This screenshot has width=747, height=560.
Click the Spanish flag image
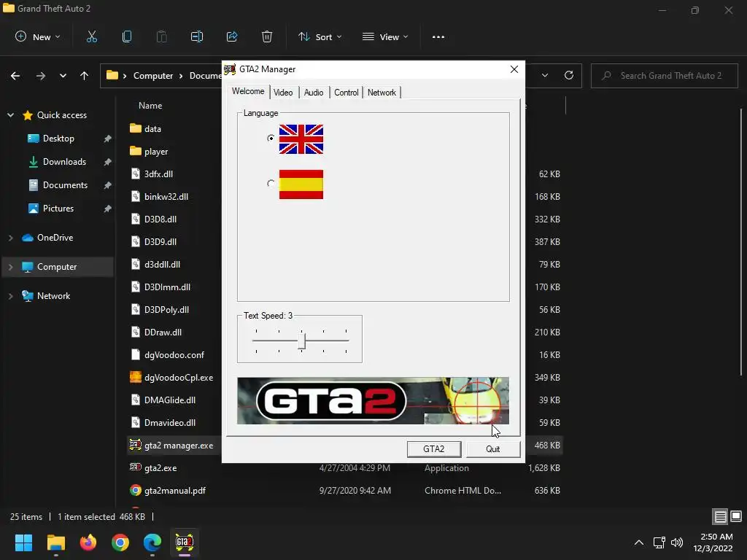click(301, 184)
